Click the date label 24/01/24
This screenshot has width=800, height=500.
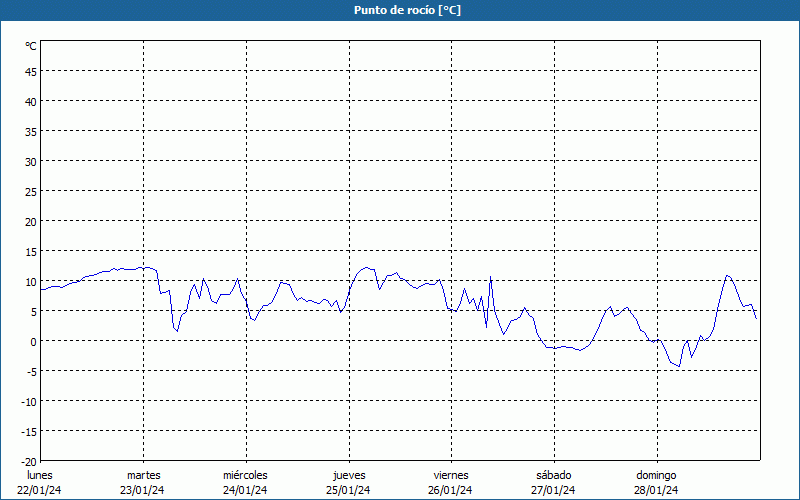245,490
